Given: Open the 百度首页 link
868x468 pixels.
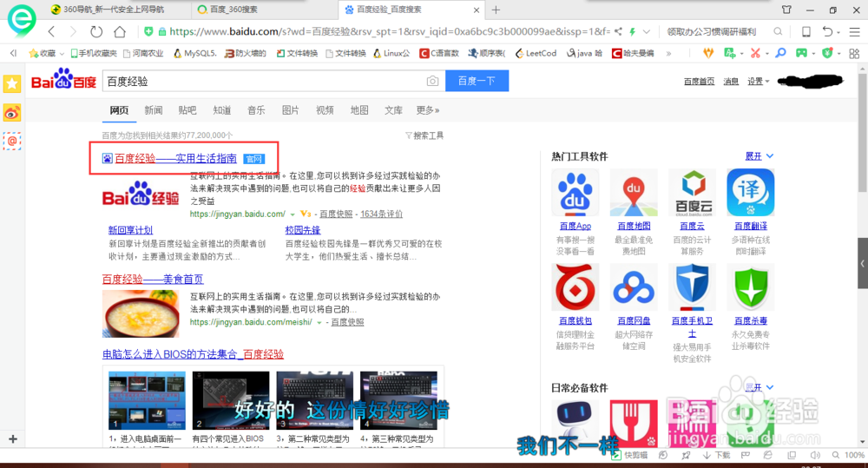Looking at the screenshot, I should coord(699,82).
